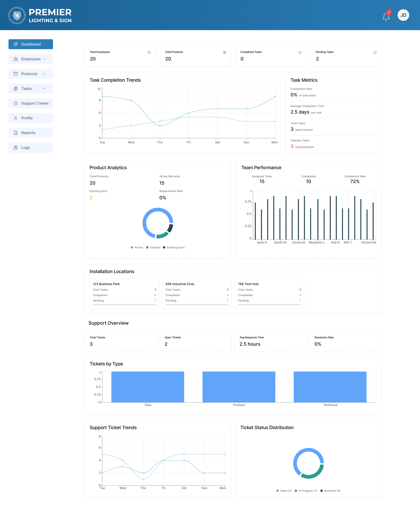Click the Total Products box icon
This screenshot has height=517, width=420.
[x=224, y=53]
